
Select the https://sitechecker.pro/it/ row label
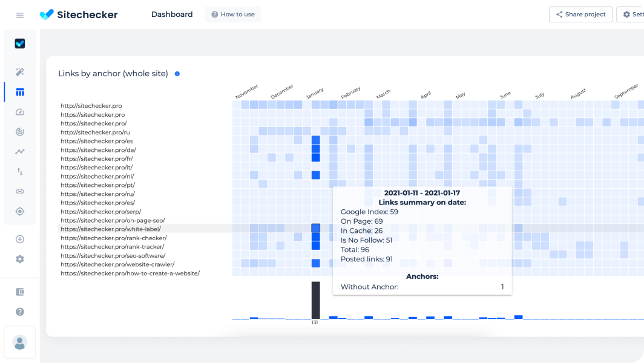[96, 168]
